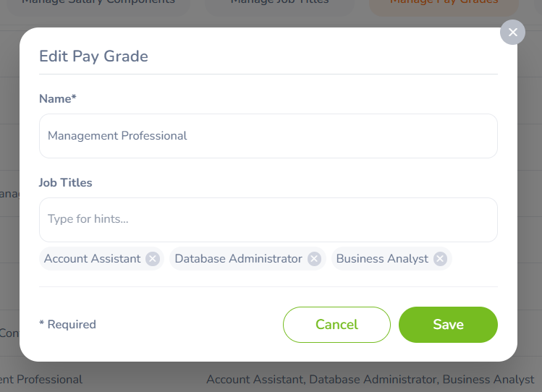Click the Name* field label
Viewport: 542px width, 392px height.
click(x=58, y=99)
